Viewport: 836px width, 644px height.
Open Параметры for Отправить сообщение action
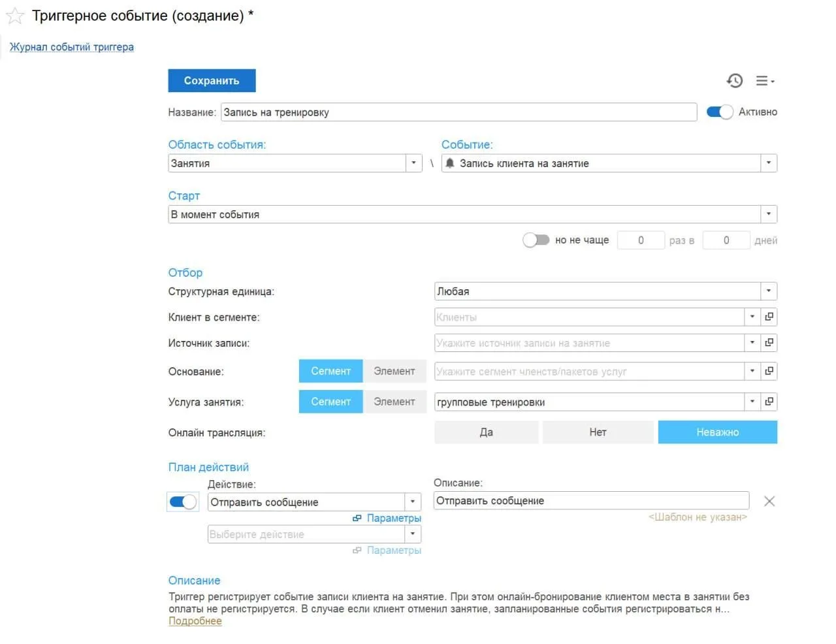click(x=394, y=518)
